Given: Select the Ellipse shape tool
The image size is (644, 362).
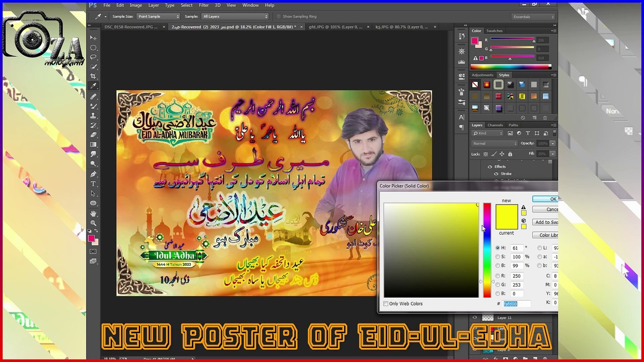Looking at the screenshot, I should (93, 203).
